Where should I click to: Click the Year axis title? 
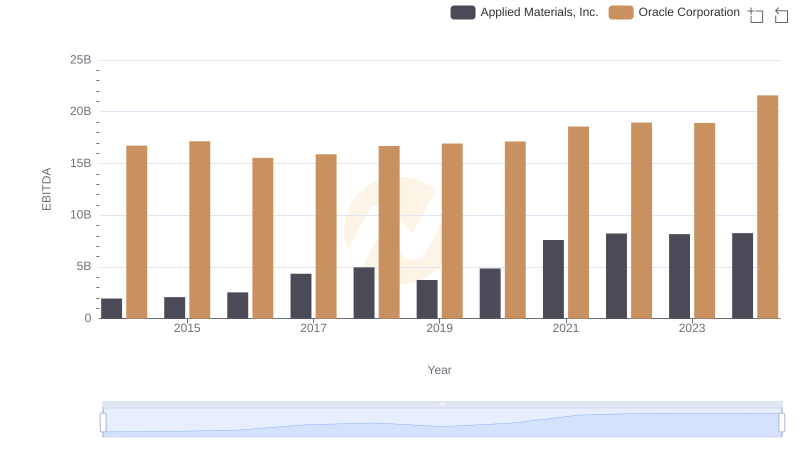(x=439, y=370)
